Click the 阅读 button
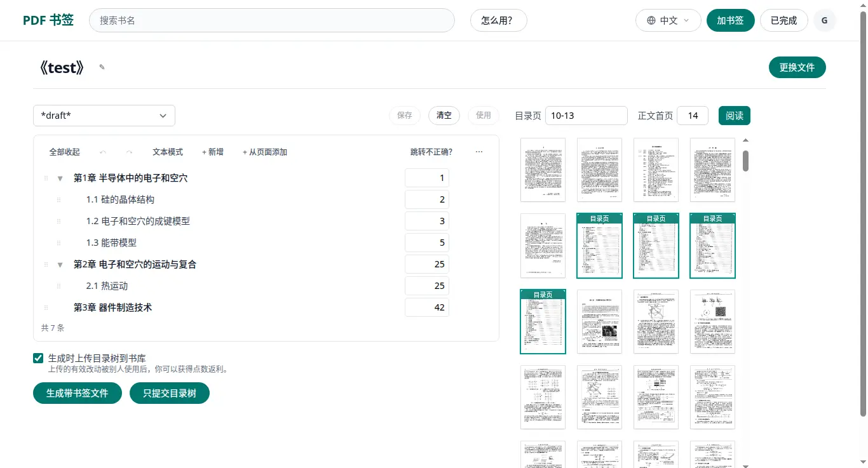The image size is (868, 468). point(735,116)
